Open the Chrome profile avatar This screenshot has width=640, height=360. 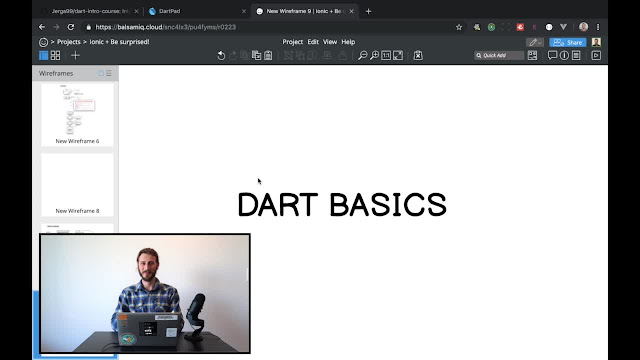[x=584, y=27]
